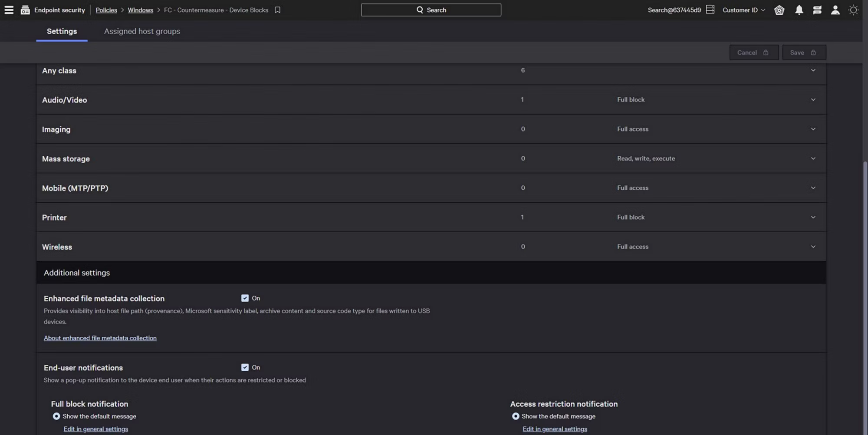Screen dimensions: 868x435
Task: Select the Settings tab
Action: pos(62,31)
